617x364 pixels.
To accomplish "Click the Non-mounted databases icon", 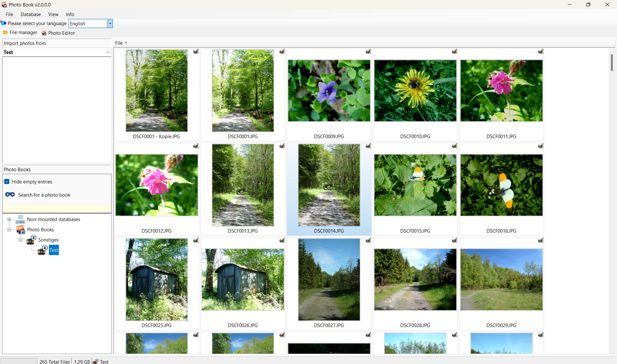I will pos(20,219).
